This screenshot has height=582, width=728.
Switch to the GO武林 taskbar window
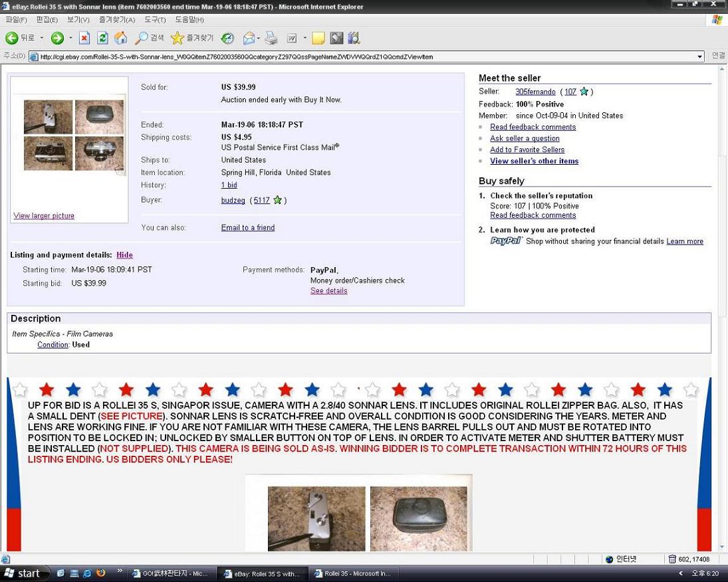[x=171, y=573]
